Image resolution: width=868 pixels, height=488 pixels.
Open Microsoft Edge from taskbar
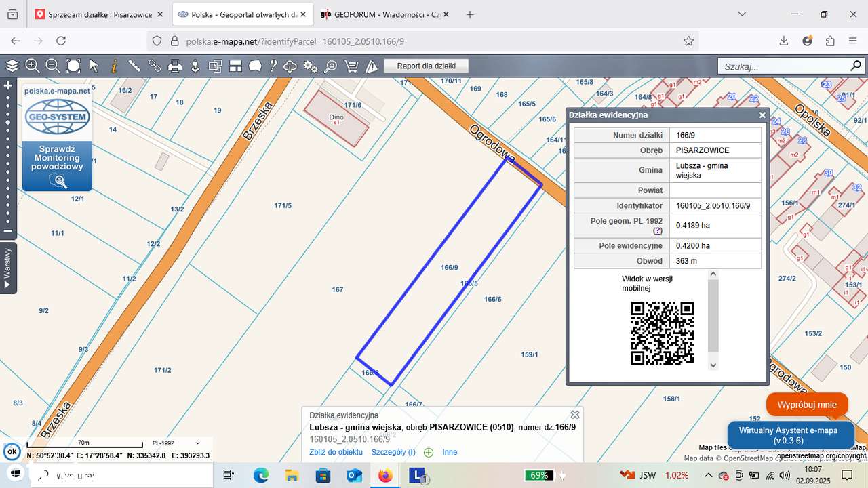261,475
